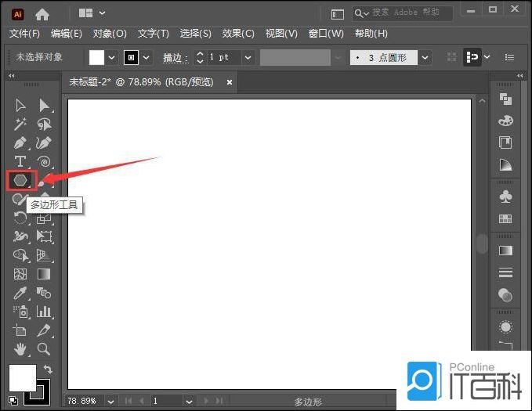Open the Symbols club panel icon

coord(505,196)
